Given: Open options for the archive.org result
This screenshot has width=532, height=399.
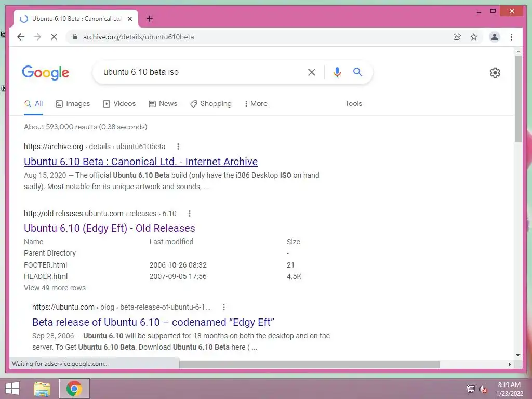Looking at the screenshot, I should click(x=178, y=147).
